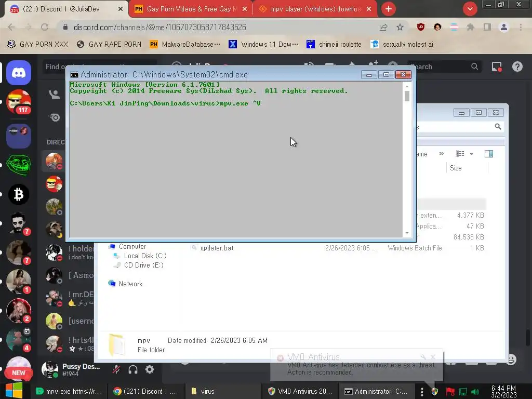
Task: Expand Explorer toolbar overflow chevron
Action: pos(442,154)
